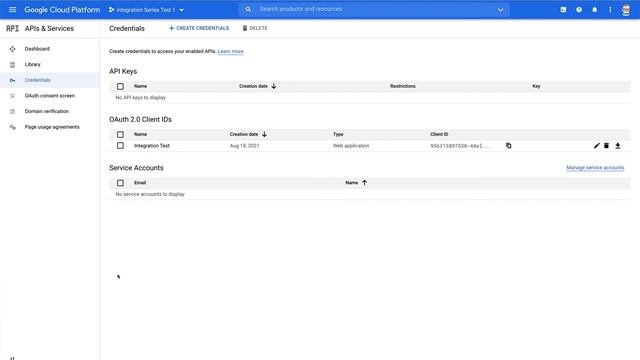Open the user account avatar
This screenshot has width=640, height=360.
point(626,10)
